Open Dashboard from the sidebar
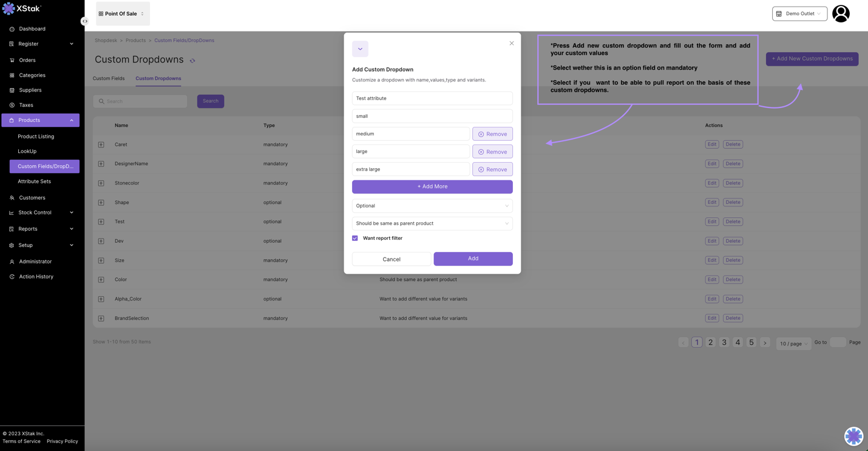The image size is (868, 451). pyautogui.click(x=32, y=29)
